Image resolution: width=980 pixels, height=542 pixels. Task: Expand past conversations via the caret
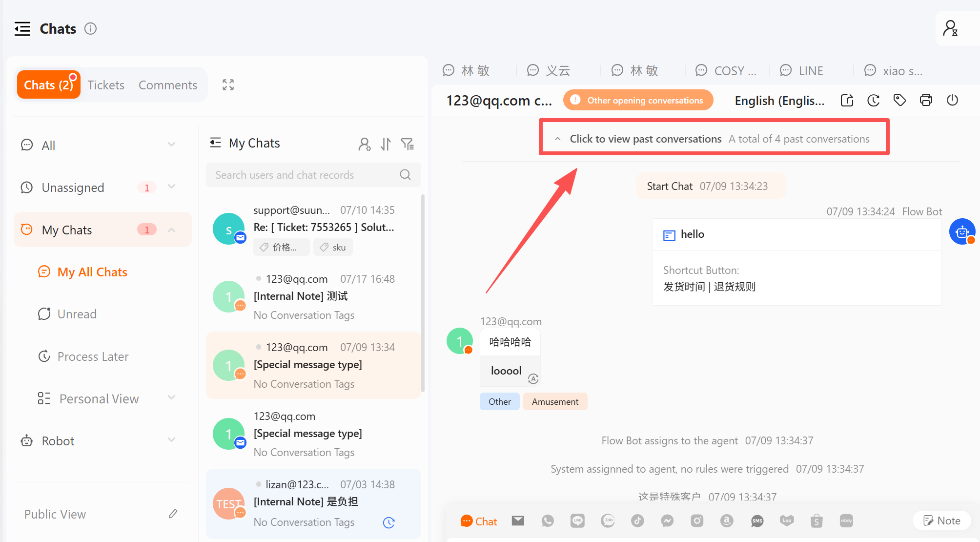(x=557, y=139)
